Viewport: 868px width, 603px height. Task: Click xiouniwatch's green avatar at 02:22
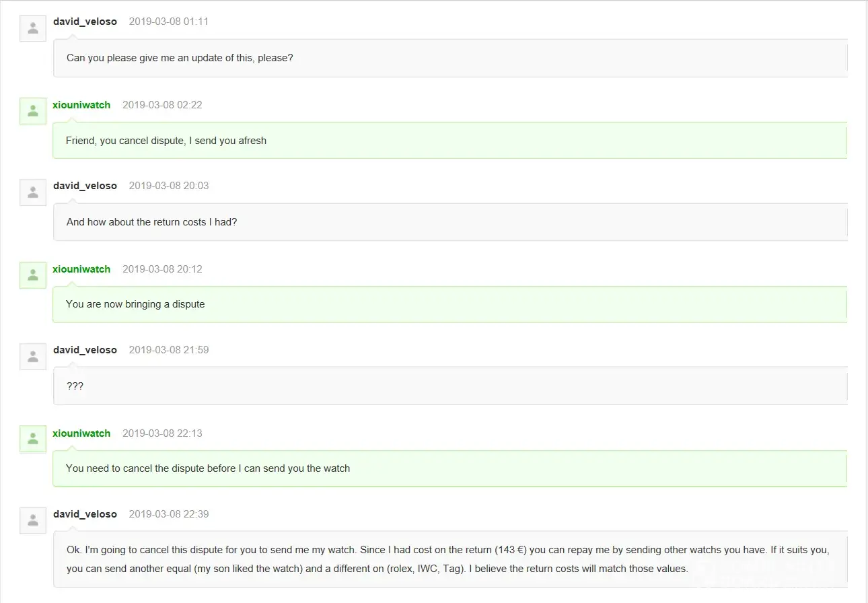click(x=32, y=111)
